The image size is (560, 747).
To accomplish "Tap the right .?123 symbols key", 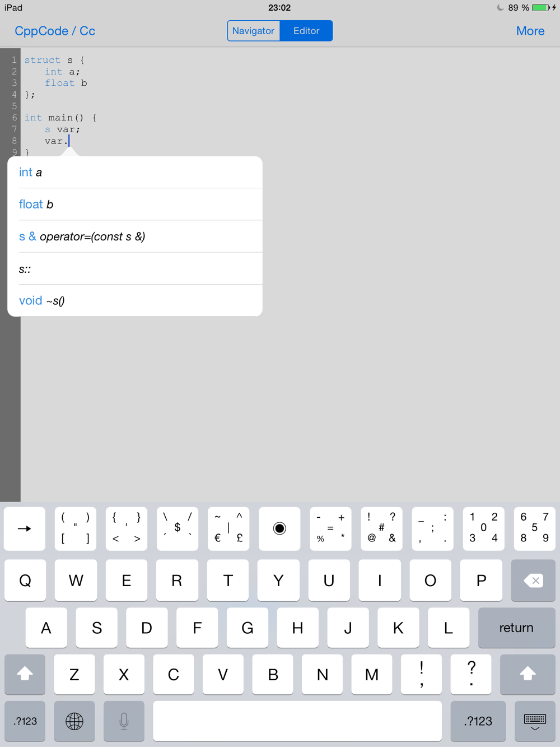I will [478, 721].
